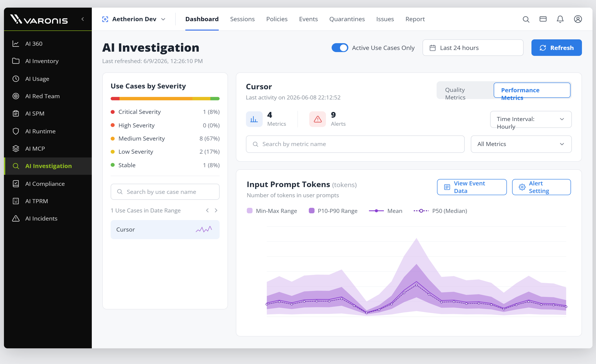The width and height of the screenshot is (596, 364).
Task: Open AI Runtime shield icon
Action: 16,131
